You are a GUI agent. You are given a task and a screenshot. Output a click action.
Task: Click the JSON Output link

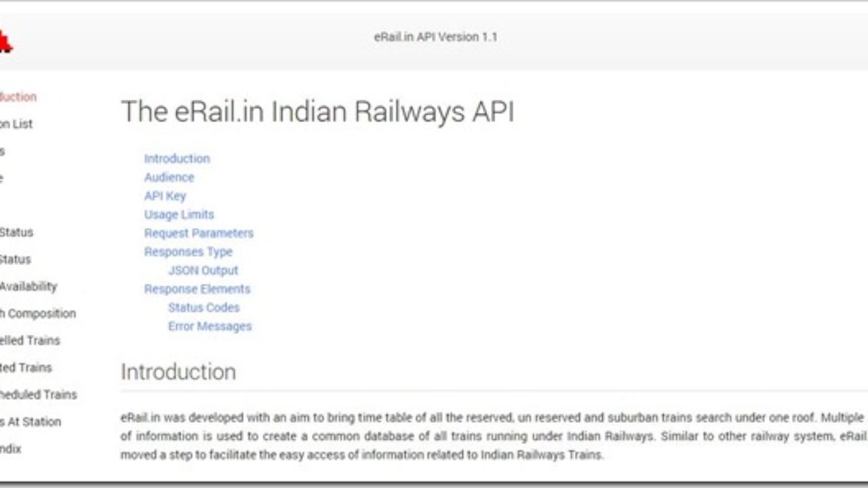coord(203,270)
